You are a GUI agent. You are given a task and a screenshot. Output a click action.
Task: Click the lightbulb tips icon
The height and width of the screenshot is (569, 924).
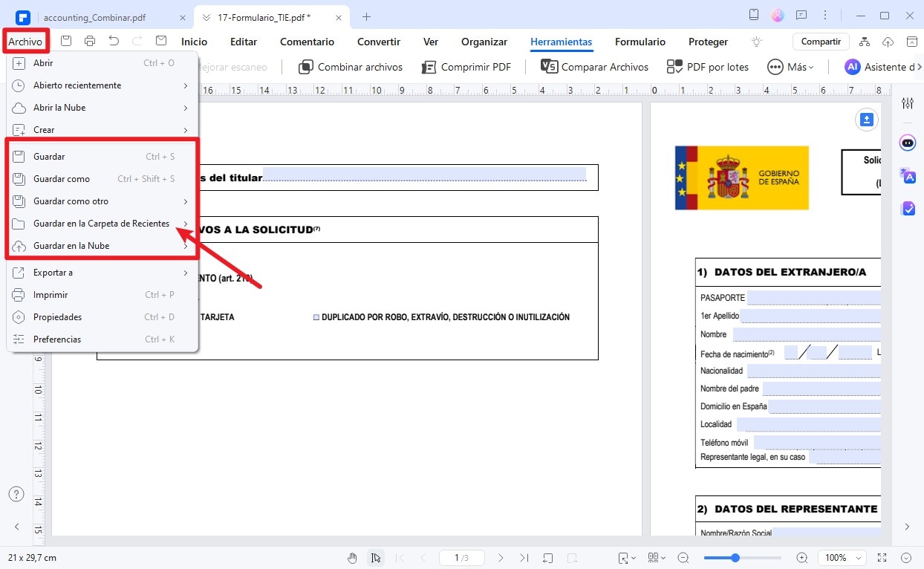(x=757, y=42)
